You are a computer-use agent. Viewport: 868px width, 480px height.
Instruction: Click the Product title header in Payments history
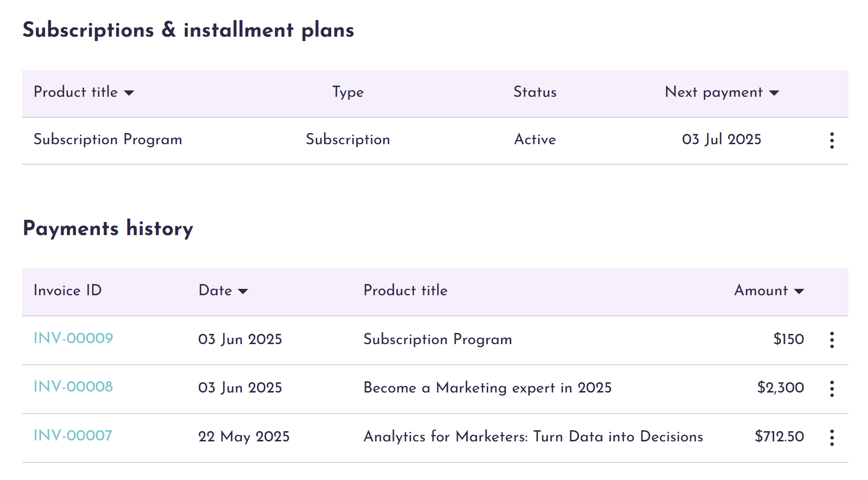(405, 290)
